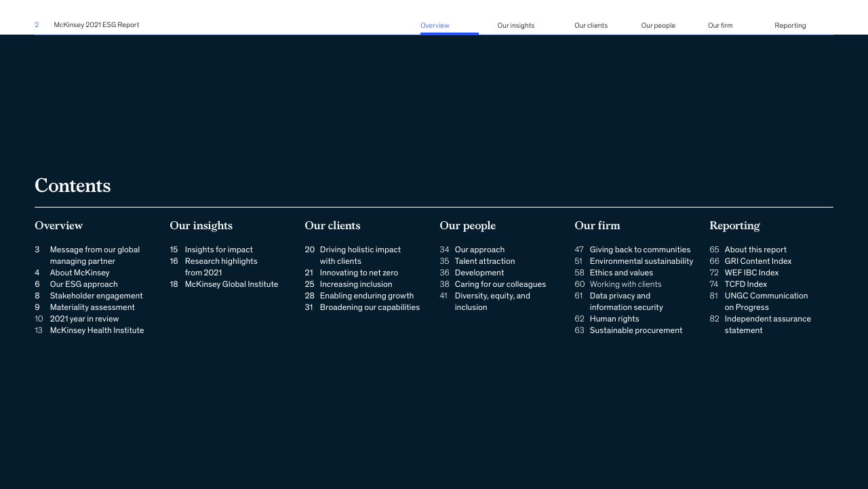Go to Data privacy and information security
Screen dimensions: 868x489
[626, 301]
